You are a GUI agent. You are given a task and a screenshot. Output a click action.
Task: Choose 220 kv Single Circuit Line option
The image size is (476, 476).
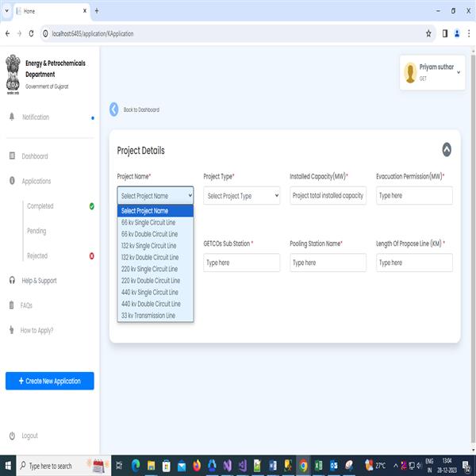click(x=155, y=269)
